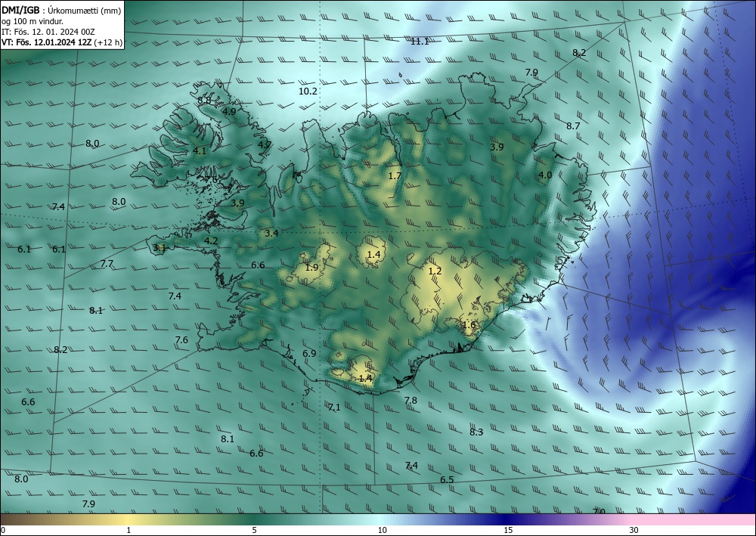Click the 1.7 value in north Iceland
Screen dimensions: 756x536
click(x=395, y=176)
